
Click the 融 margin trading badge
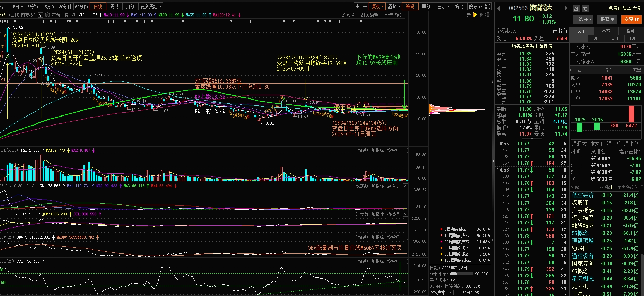(x=576, y=9)
